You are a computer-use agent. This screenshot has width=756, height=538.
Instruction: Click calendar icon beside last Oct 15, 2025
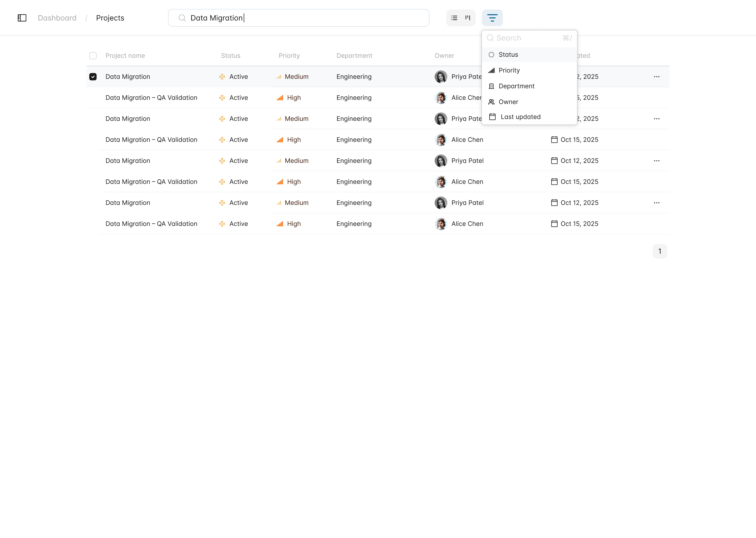[x=554, y=224]
